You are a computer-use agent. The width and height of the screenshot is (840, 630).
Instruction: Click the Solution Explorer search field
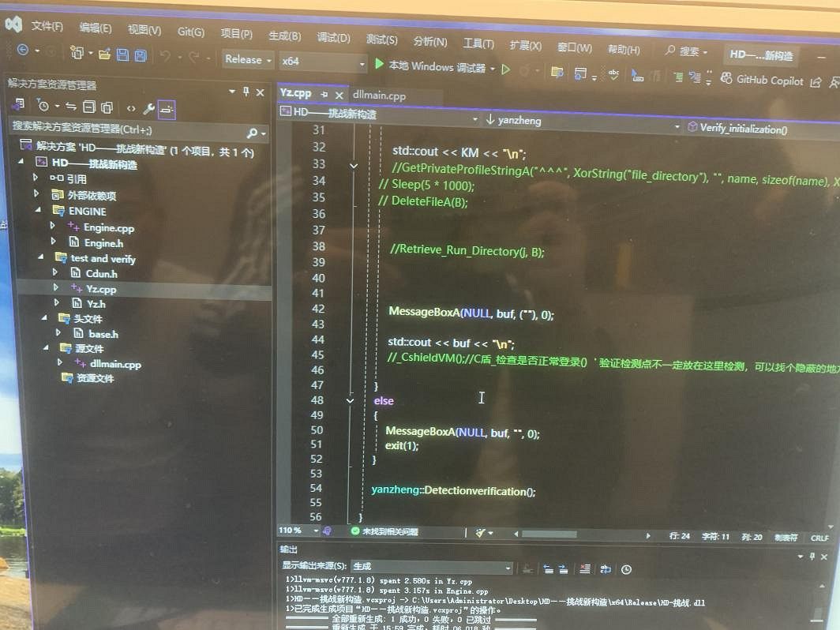click(x=126, y=129)
